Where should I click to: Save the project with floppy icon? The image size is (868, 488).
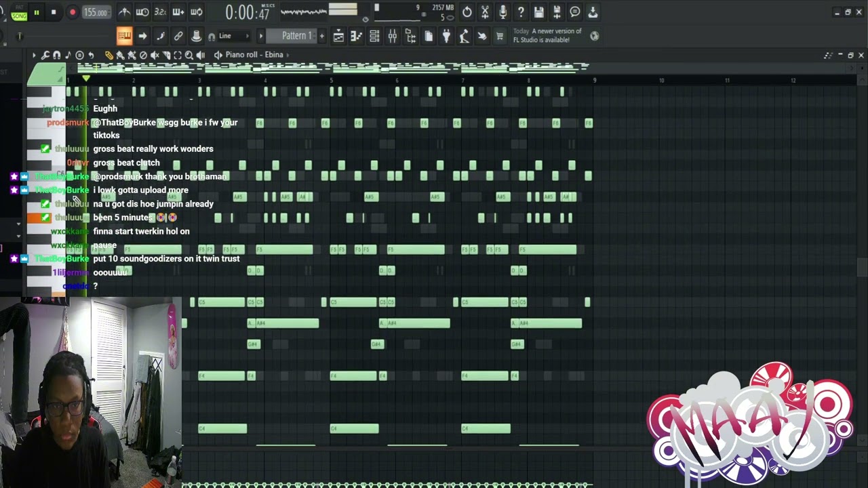coord(538,12)
